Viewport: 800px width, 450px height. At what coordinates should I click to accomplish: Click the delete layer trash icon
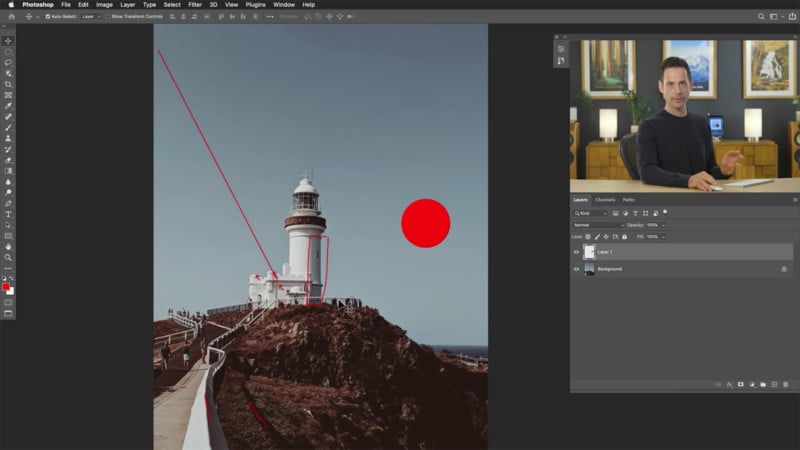(786, 385)
